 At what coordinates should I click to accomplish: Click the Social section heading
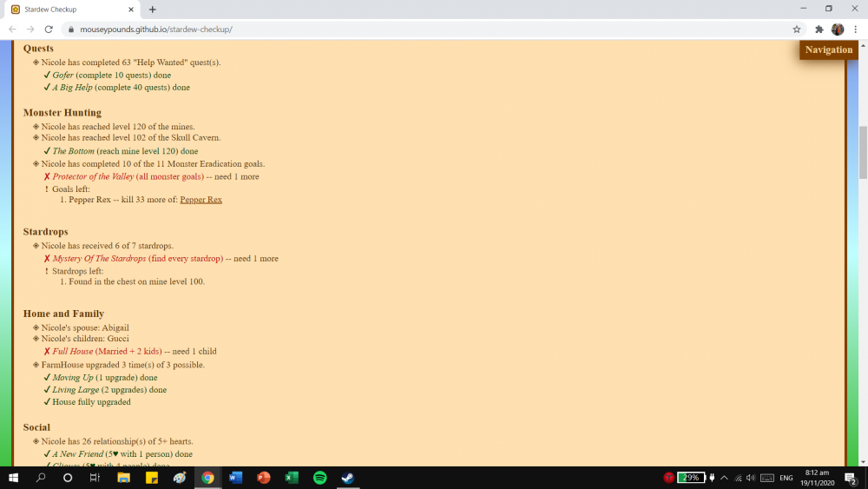click(x=36, y=427)
